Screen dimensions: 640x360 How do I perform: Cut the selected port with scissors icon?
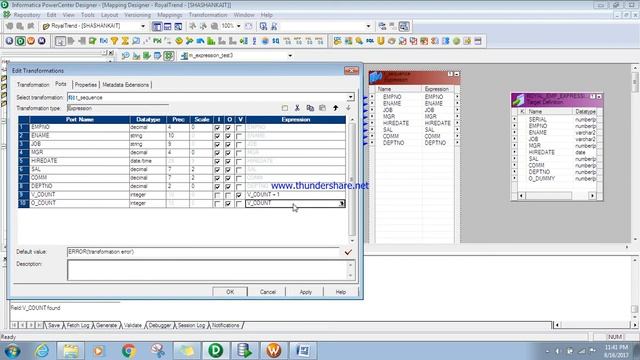coord(297,108)
